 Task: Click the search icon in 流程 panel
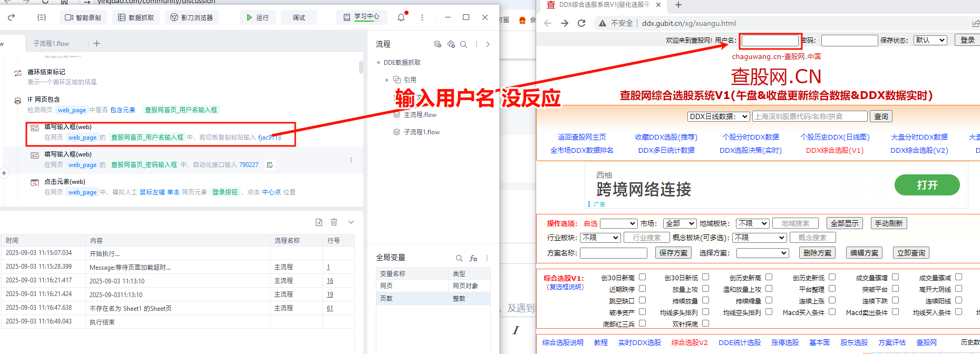click(463, 44)
